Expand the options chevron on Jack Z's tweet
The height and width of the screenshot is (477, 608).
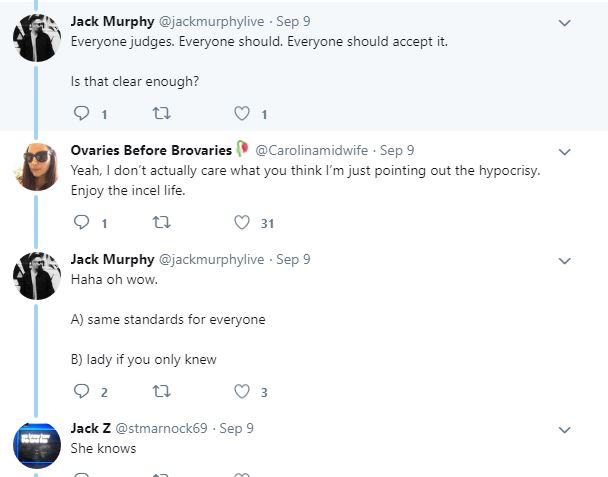(564, 429)
